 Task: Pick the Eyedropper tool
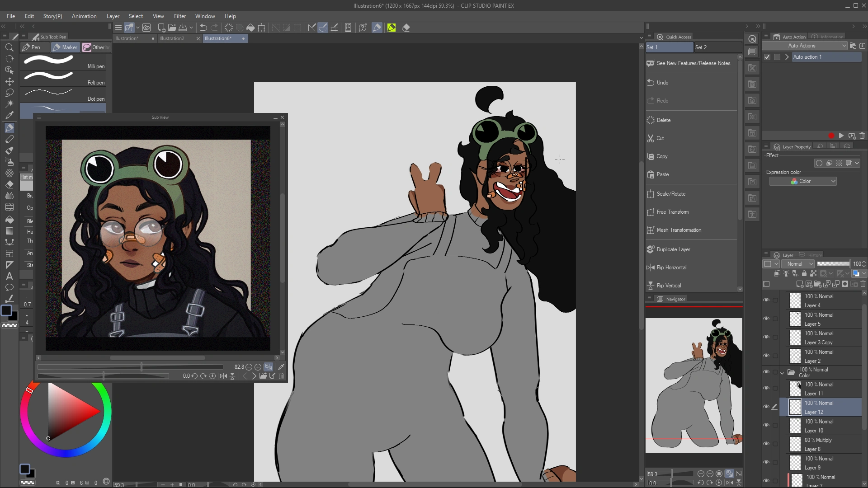(x=9, y=115)
